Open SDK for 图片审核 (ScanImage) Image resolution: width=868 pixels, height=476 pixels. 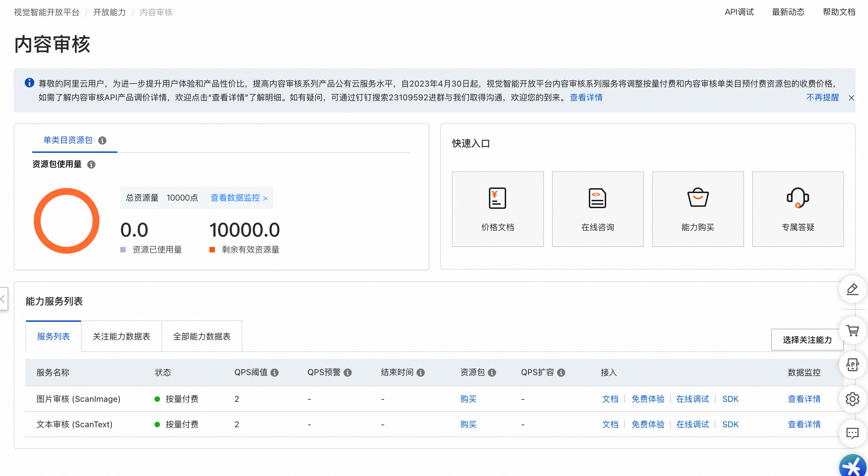coord(730,399)
